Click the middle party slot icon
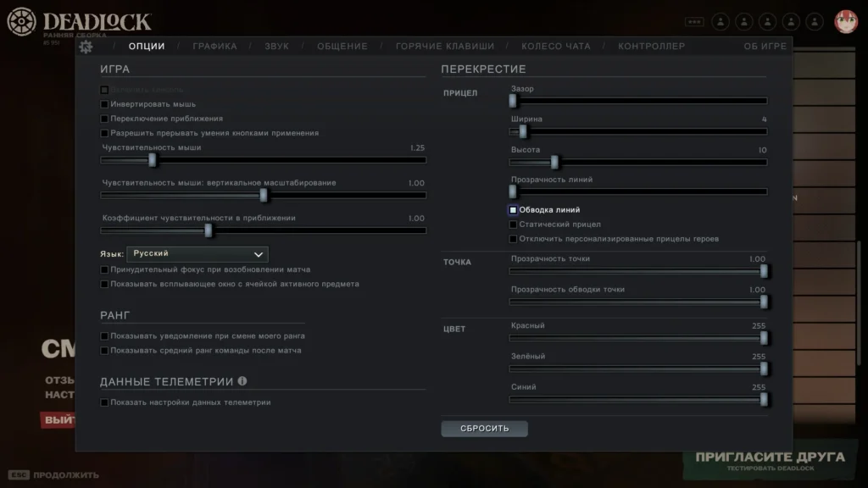The height and width of the screenshot is (488, 868). coord(768,21)
